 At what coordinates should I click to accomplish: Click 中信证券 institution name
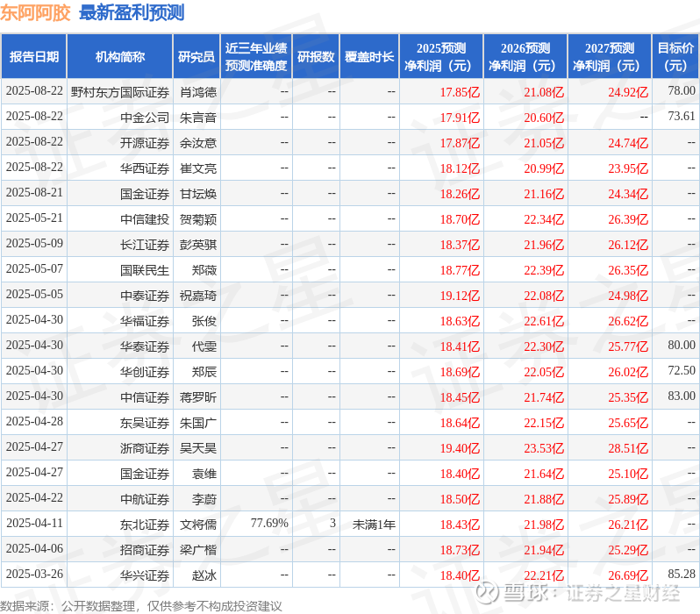coord(145,398)
